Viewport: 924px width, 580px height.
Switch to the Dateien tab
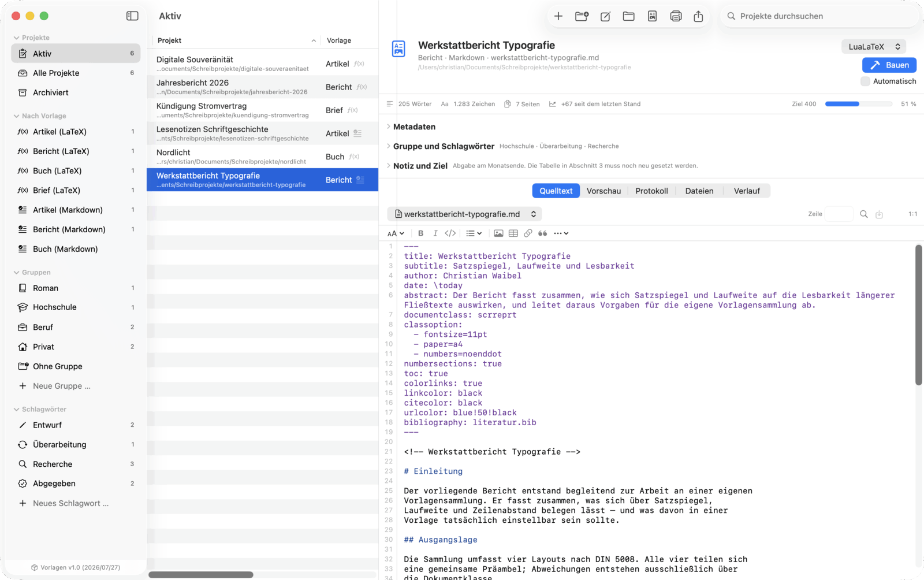click(x=699, y=191)
